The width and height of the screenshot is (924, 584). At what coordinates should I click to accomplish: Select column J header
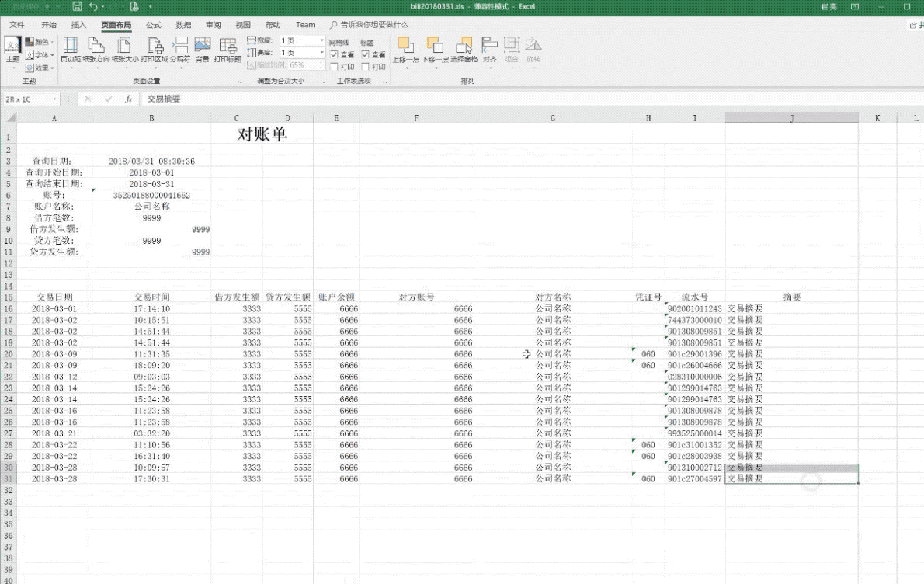tap(791, 118)
